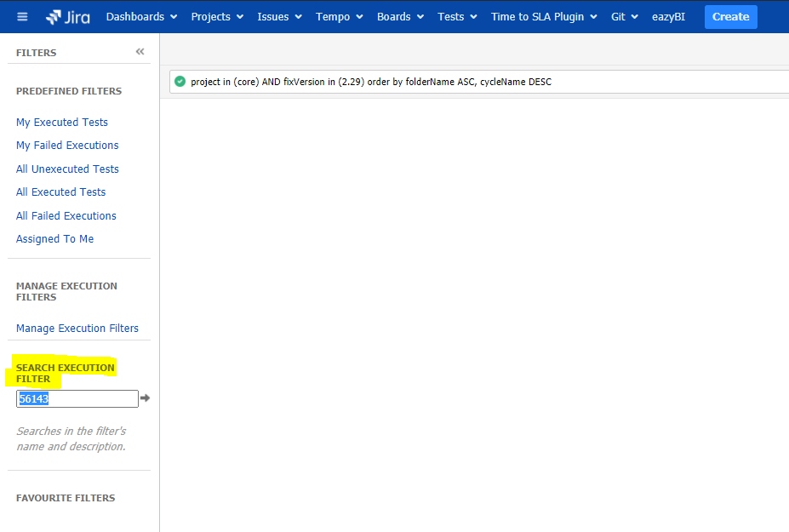Expand the Git dropdown menu
Viewport: 789px width, 532px height.
click(x=625, y=17)
